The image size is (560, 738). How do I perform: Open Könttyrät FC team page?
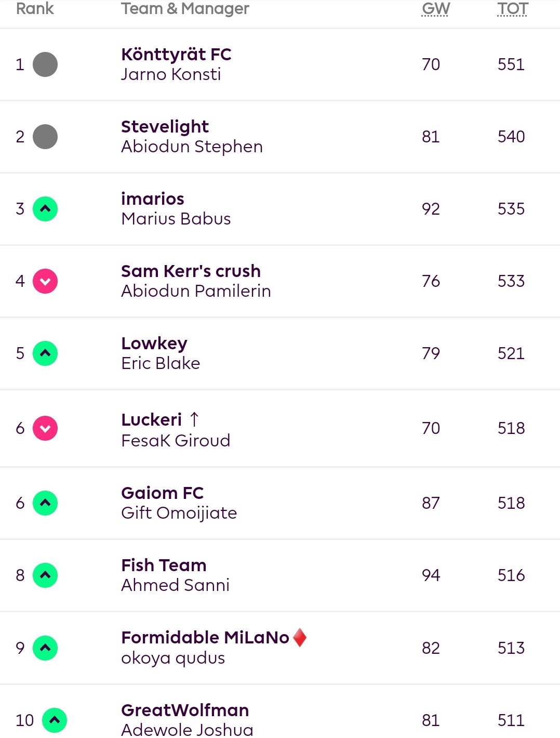point(176,55)
